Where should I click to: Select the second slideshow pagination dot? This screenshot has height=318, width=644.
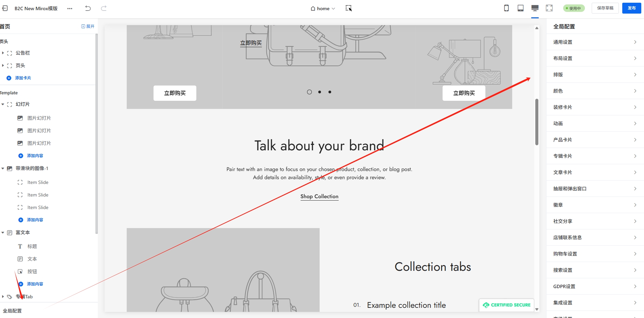320,92
